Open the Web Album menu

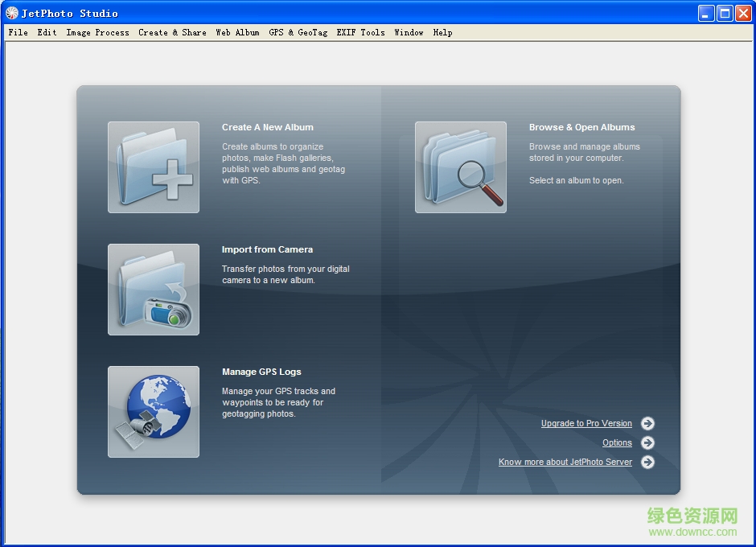237,33
